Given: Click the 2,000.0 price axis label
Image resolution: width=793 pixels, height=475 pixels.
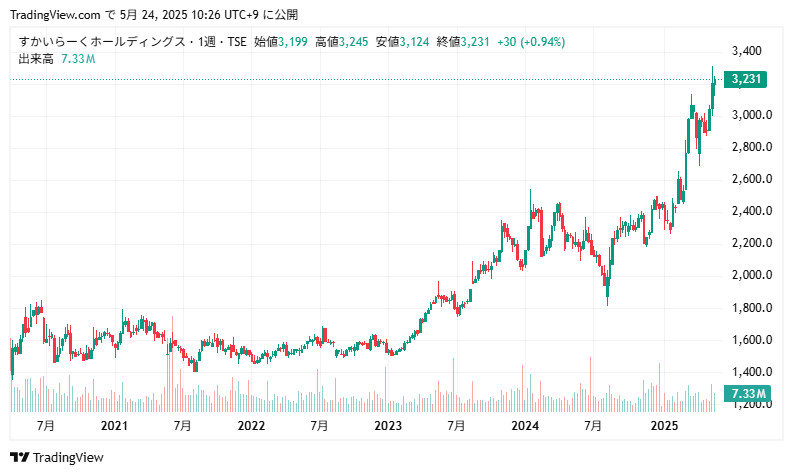Looking at the screenshot, I should (x=752, y=275).
